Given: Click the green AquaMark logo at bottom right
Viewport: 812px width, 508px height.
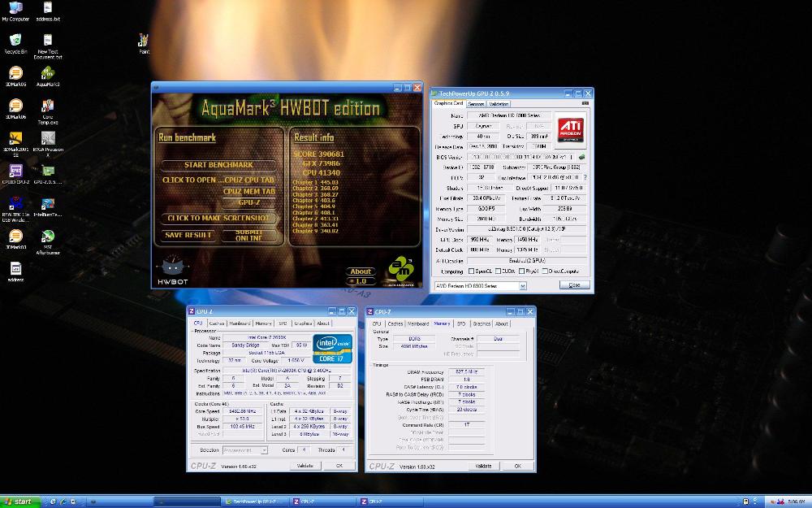Looking at the screenshot, I should coord(401,270).
